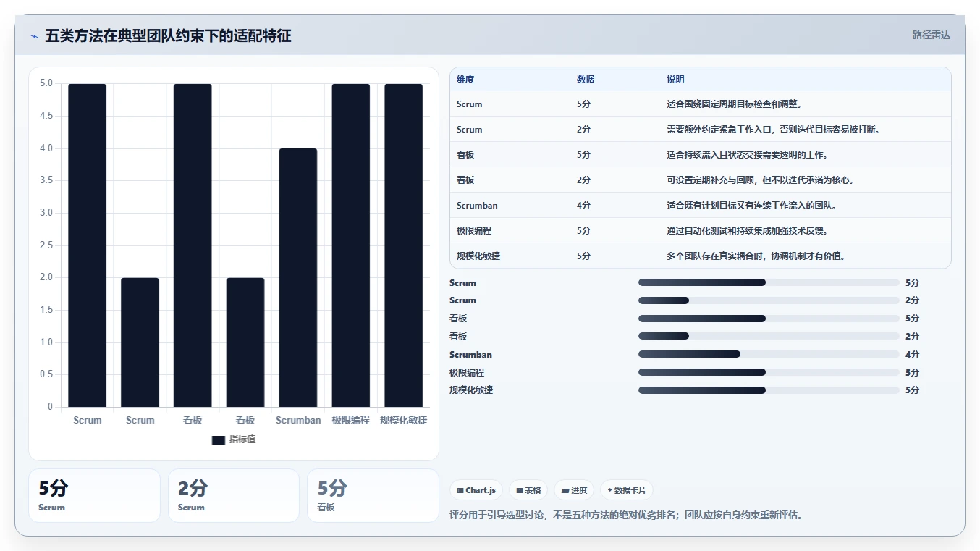Image resolution: width=980 pixels, height=551 pixels.
Task: Click the Chart.js chip
Action: 476,490
